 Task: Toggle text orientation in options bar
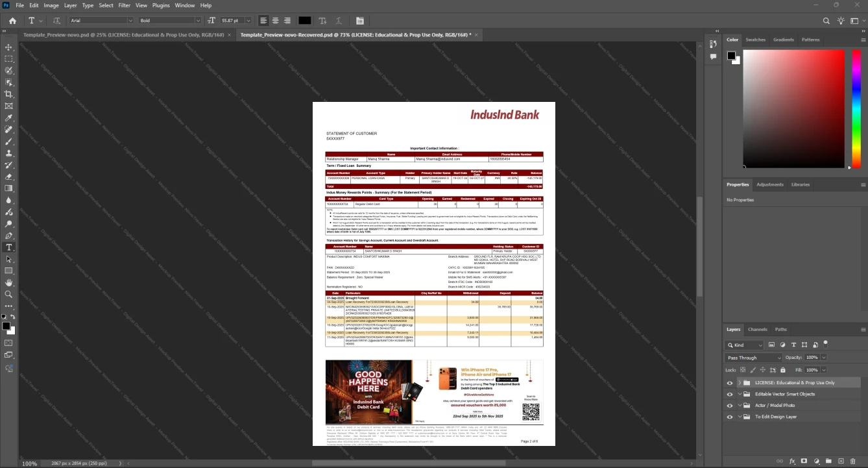tap(56, 21)
